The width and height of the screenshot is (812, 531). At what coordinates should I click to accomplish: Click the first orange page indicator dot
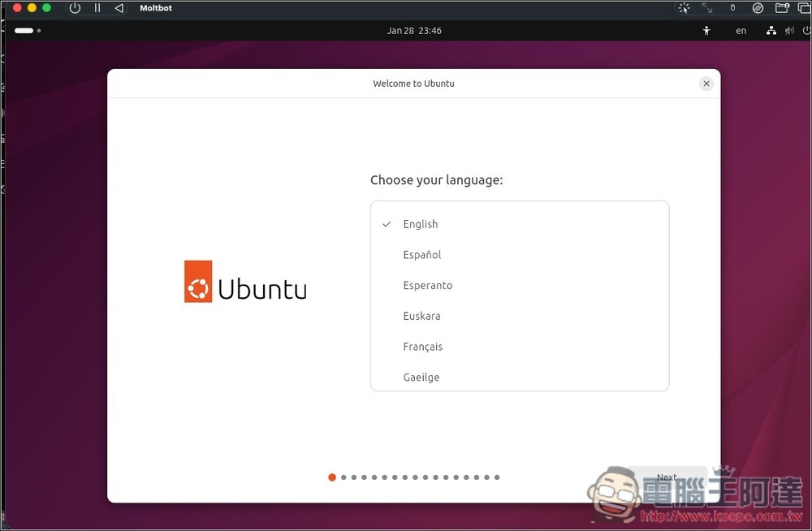coord(331,477)
